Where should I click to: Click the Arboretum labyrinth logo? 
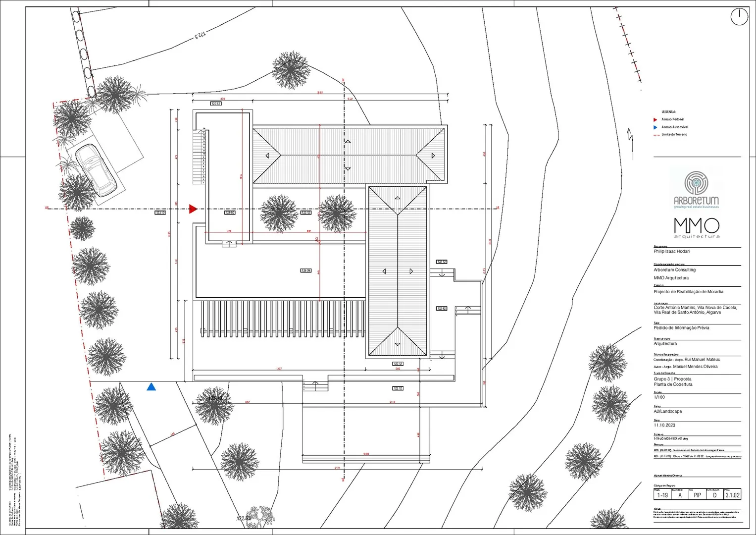[696, 182]
